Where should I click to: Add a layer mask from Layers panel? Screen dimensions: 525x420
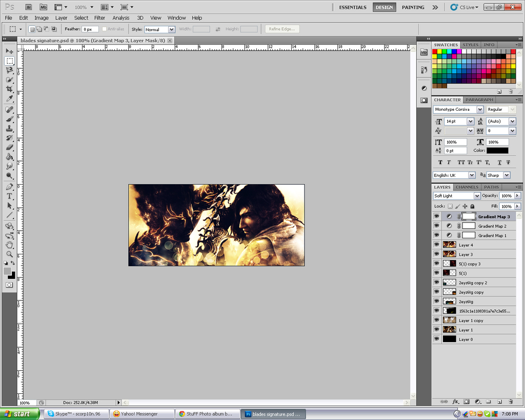click(x=467, y=401)
